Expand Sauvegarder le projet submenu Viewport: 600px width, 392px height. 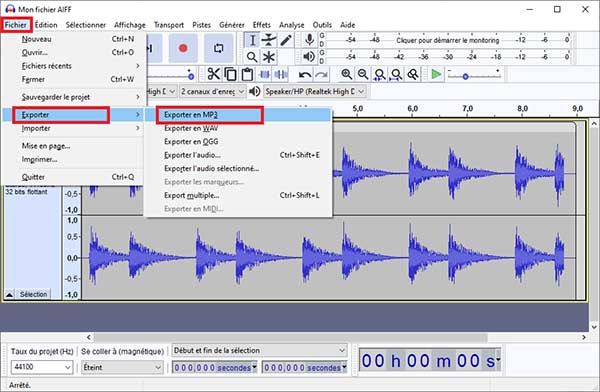click(73, 97)
